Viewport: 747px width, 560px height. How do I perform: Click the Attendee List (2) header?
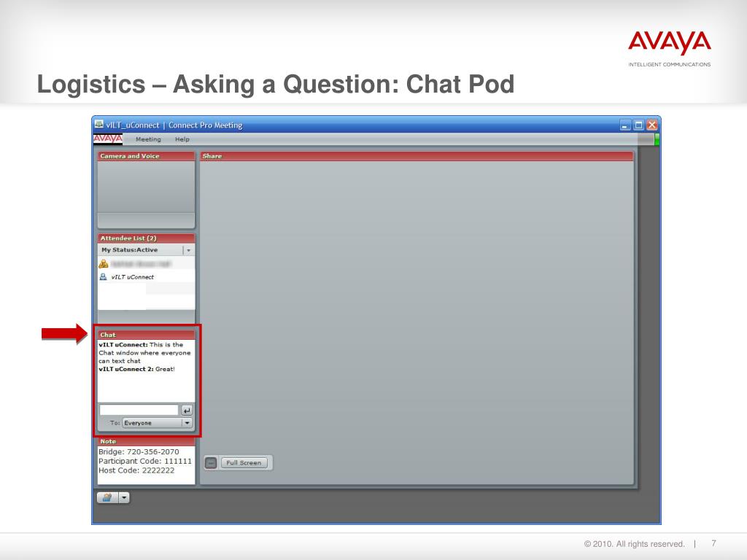click(x=146, y=238)
